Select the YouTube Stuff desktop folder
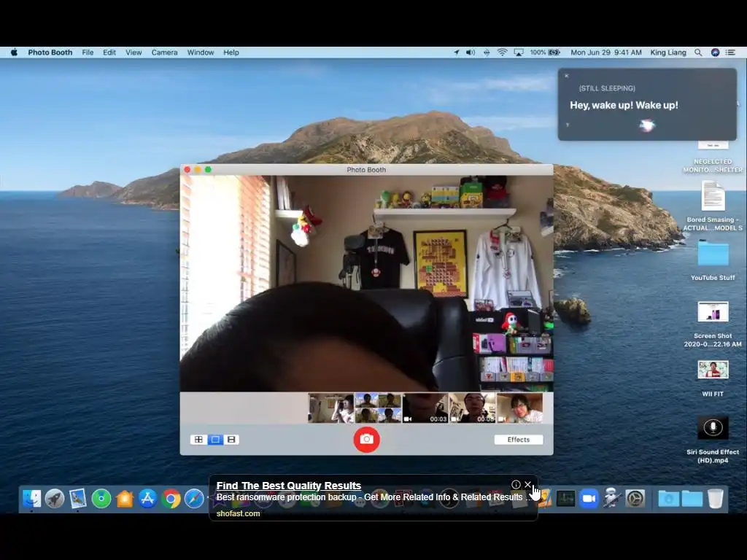The height and width of the screenshot is (560, 747). [713, 260]
